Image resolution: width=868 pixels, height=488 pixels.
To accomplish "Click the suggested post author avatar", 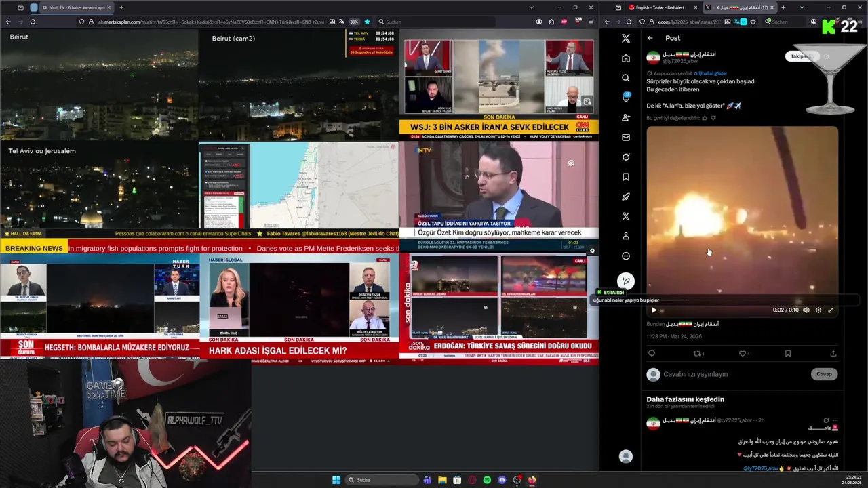I will 653,424.
